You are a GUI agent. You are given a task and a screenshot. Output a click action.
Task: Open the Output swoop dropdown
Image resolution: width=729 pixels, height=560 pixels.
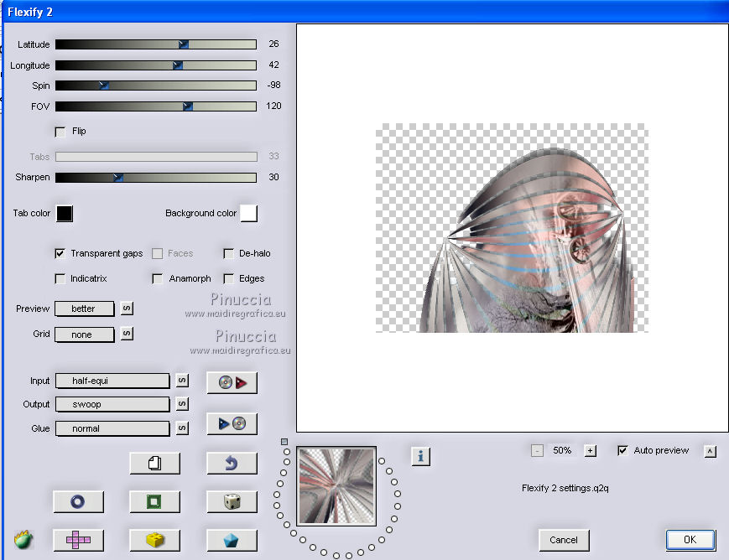[x=112, y=404]
